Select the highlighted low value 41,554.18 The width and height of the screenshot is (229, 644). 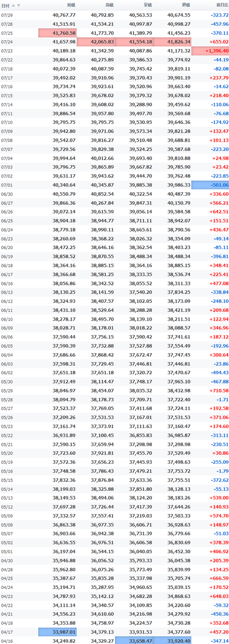(x=134, y=42)
